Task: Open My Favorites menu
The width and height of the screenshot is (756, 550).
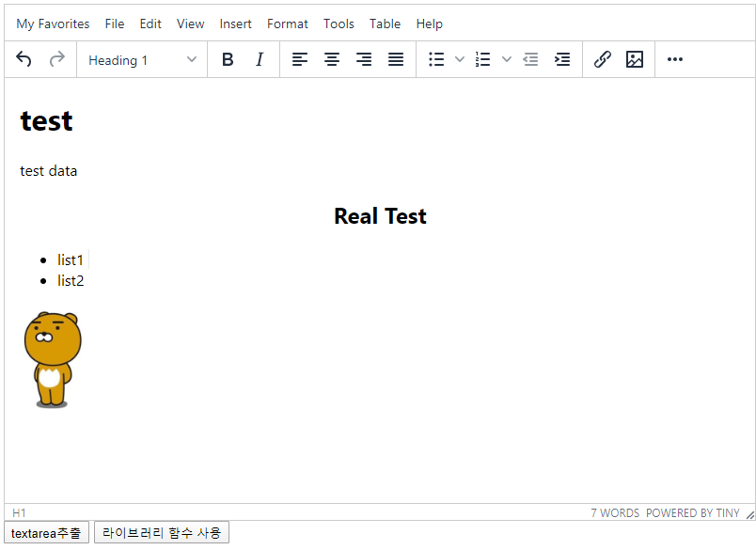Action: [x=53, y=24]
